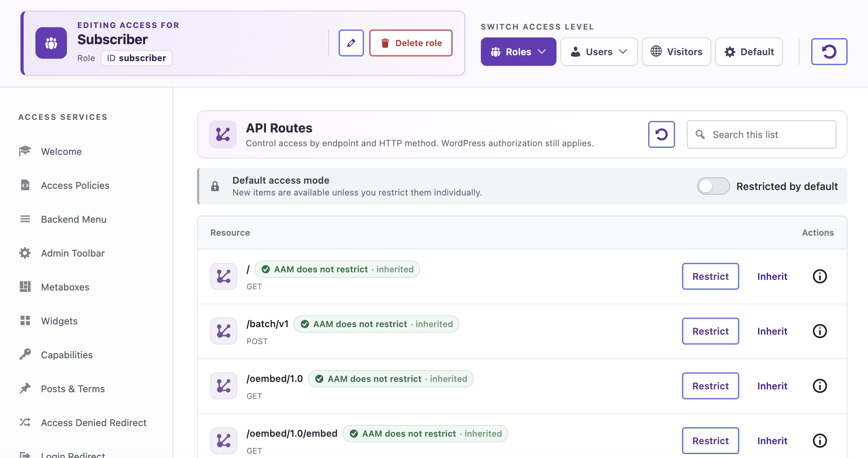Click the route icon beside the / route
Viewport: 868px width, 458px height.
[224, 276]
